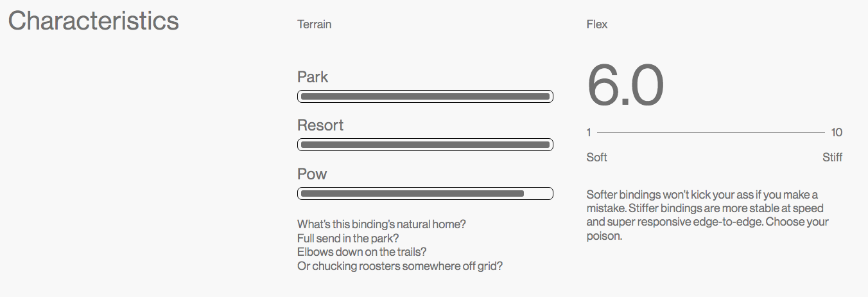Click the 6.0 flex rating number

tap(625, 85)
